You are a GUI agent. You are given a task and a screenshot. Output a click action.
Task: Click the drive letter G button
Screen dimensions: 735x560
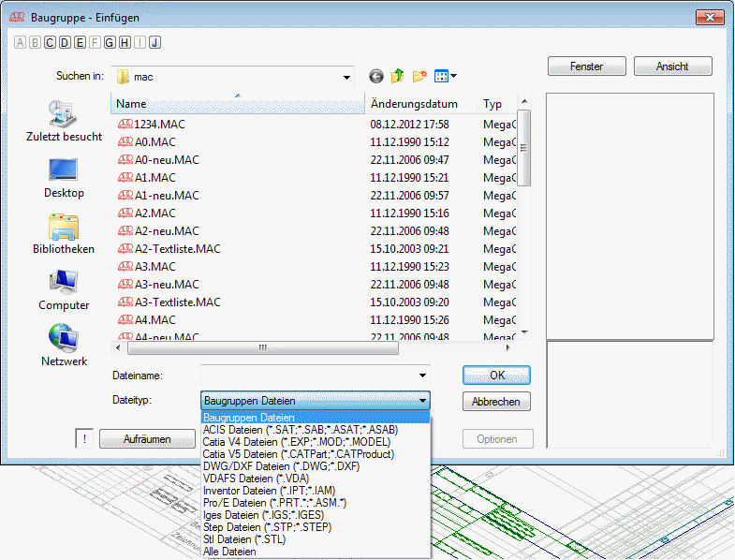click(110, 43)
